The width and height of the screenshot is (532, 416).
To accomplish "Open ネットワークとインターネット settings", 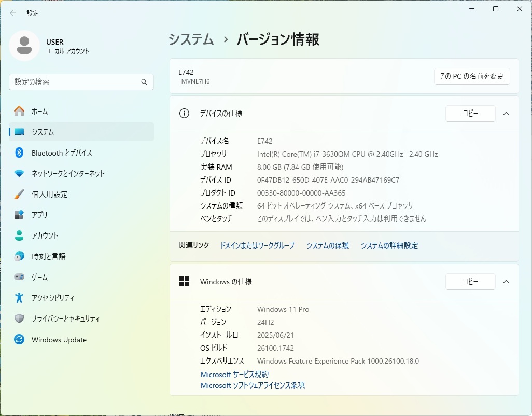I will pyautogui.click(x=81, y=173).
